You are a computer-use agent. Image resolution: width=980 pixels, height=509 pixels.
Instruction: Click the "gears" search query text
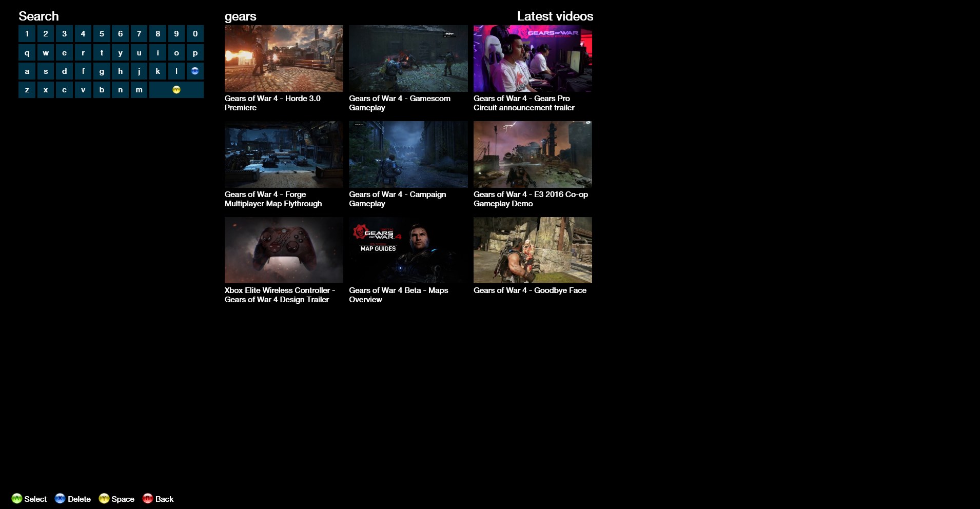[x=240, y=17]
